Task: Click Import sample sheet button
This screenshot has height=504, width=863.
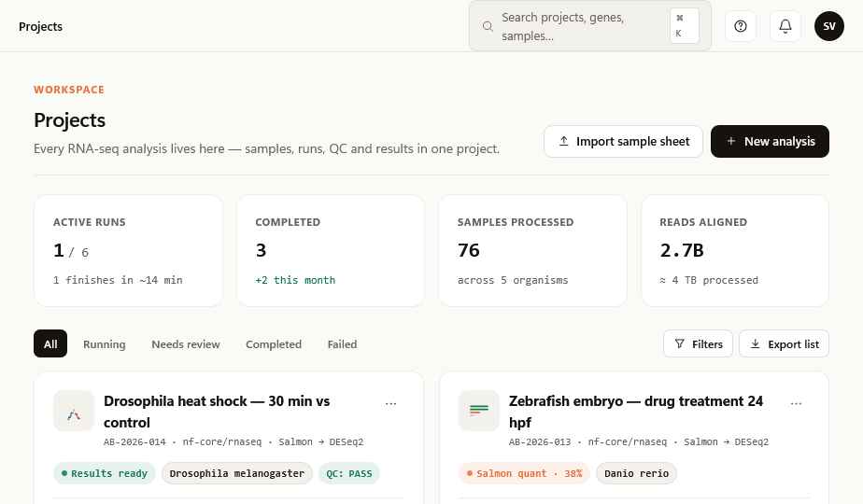Action: point(623,142)
